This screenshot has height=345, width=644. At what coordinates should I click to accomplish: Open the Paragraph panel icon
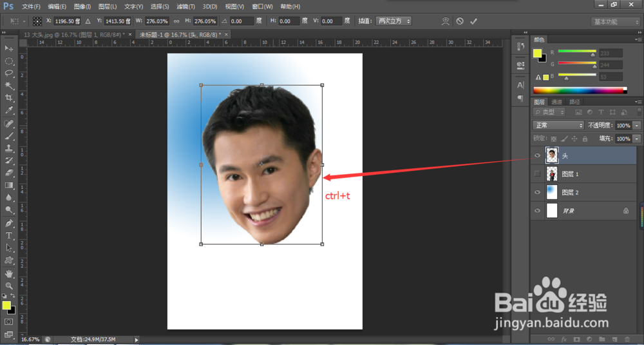pyautogui.click(x=521, y=98)
